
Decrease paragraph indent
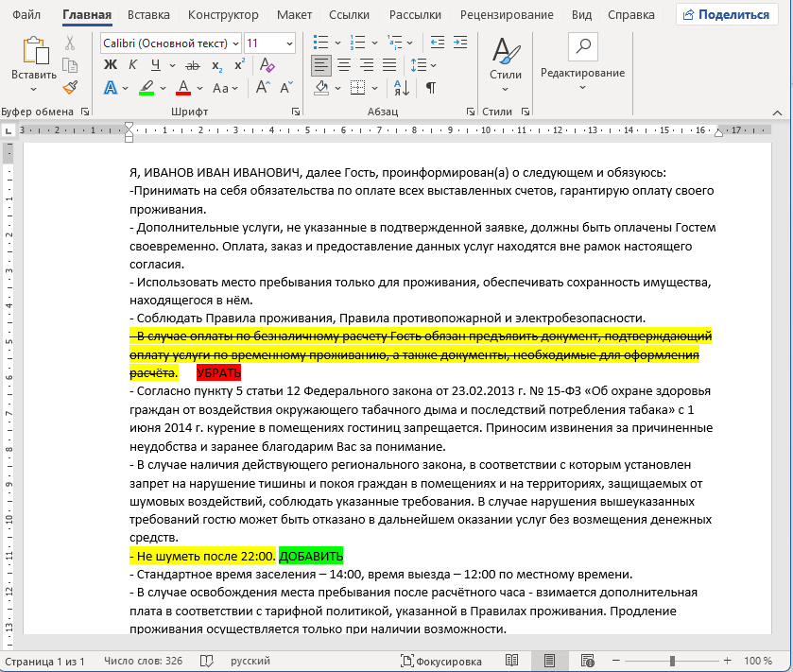click(x=437, y=43)
